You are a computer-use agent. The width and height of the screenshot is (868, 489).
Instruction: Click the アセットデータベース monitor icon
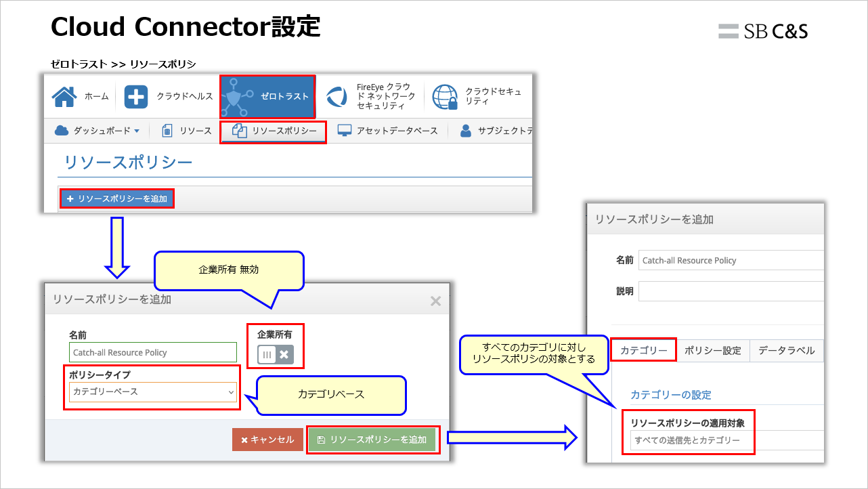click(x=345, y=131)
